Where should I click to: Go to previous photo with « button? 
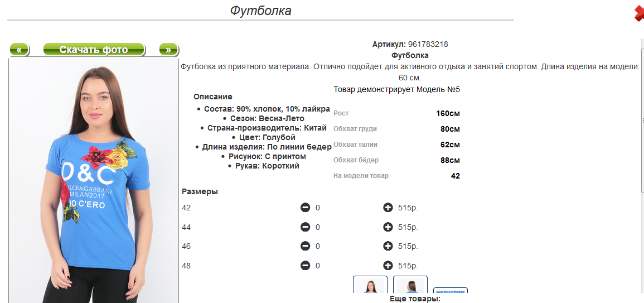coord(20,50)
